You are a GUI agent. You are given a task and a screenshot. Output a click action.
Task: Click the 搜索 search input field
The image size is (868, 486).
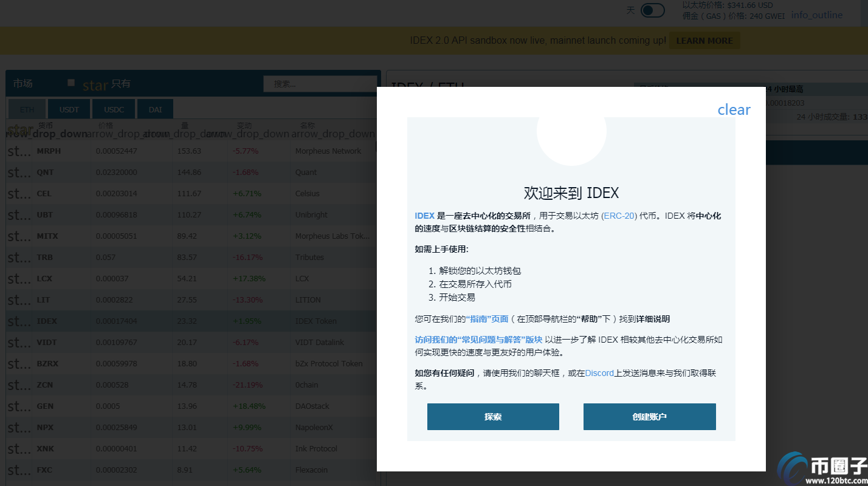(x=320, y=83)
